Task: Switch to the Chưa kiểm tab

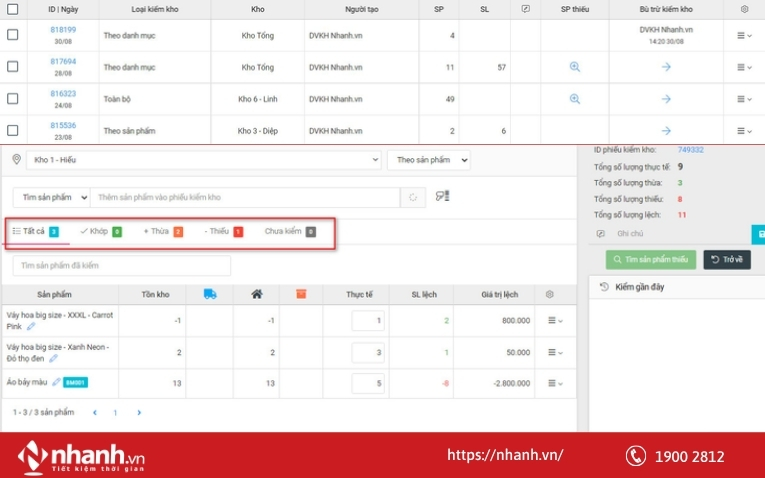Action: [x=289, y=231]
